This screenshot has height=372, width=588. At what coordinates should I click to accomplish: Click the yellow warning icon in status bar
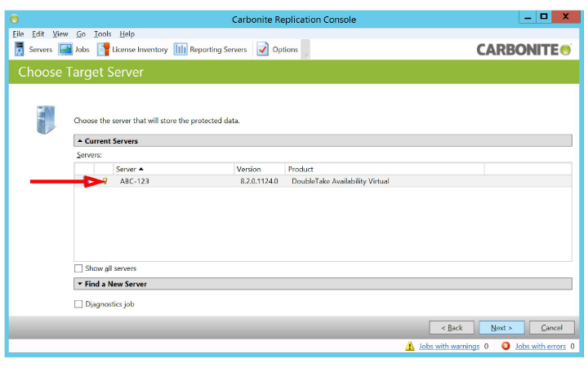pyautogui.click(x=410, y=346)
